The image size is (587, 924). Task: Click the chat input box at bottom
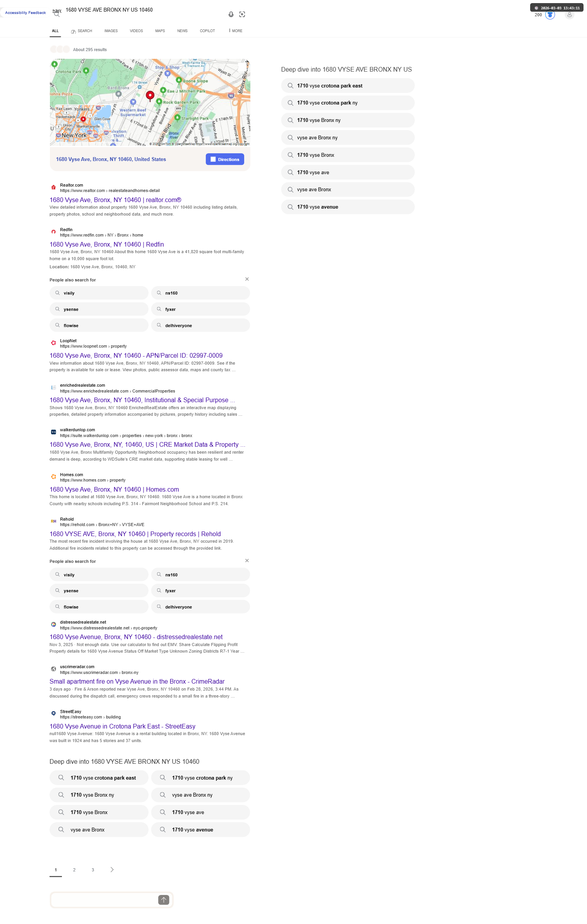point(104,900)
